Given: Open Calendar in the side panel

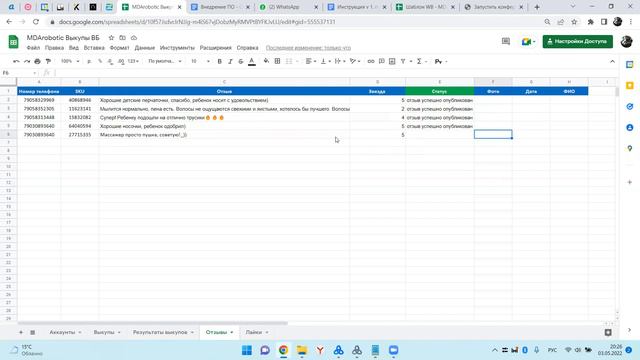Looking at the screenshot, I should (x=629, y=64).
